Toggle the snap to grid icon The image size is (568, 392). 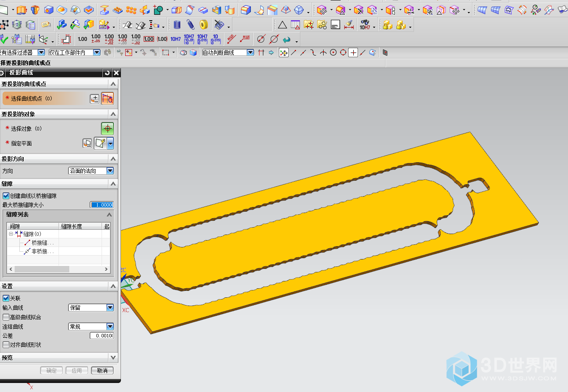point(385,52)
